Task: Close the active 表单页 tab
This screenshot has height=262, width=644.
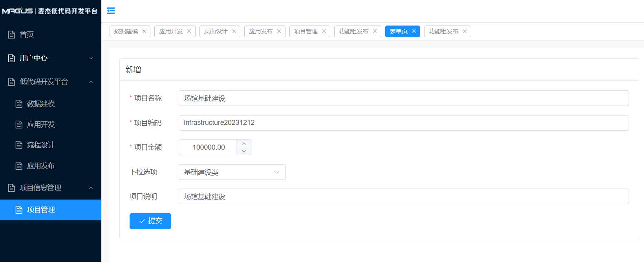Action: 414,31
